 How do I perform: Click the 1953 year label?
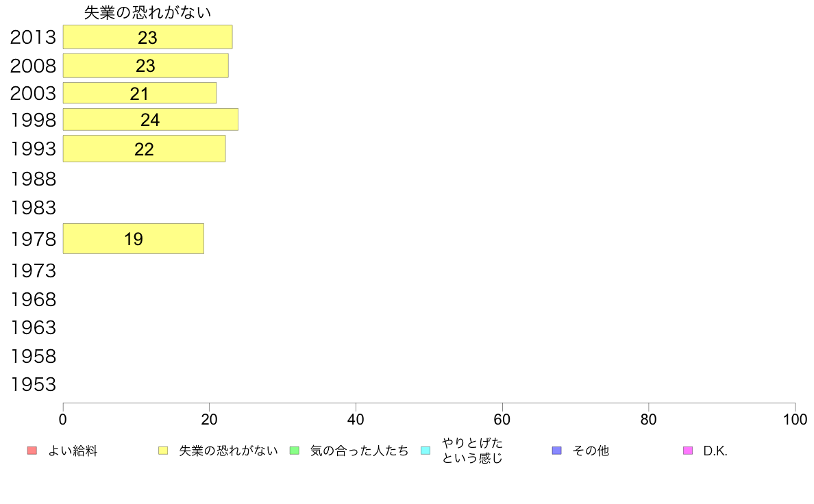33,385
